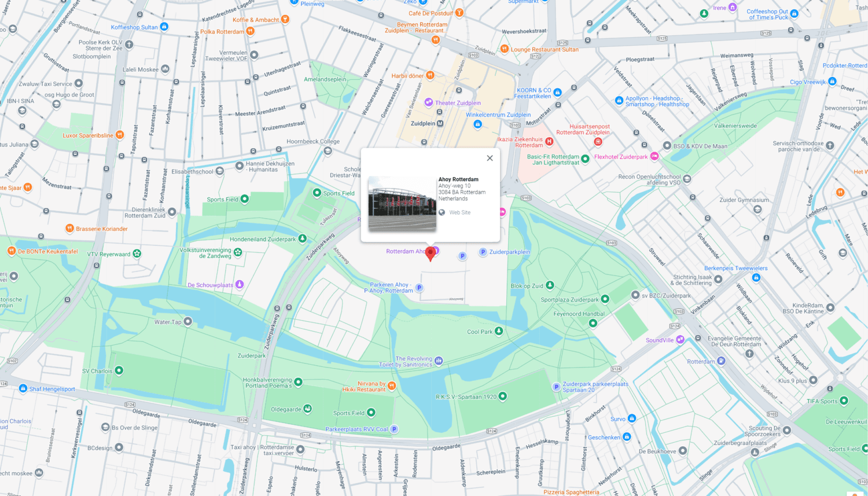The image size is (868, 496).
Task: Click Ikazia Ziekenhuis hospital icon
Action: (x=549, y=141)
